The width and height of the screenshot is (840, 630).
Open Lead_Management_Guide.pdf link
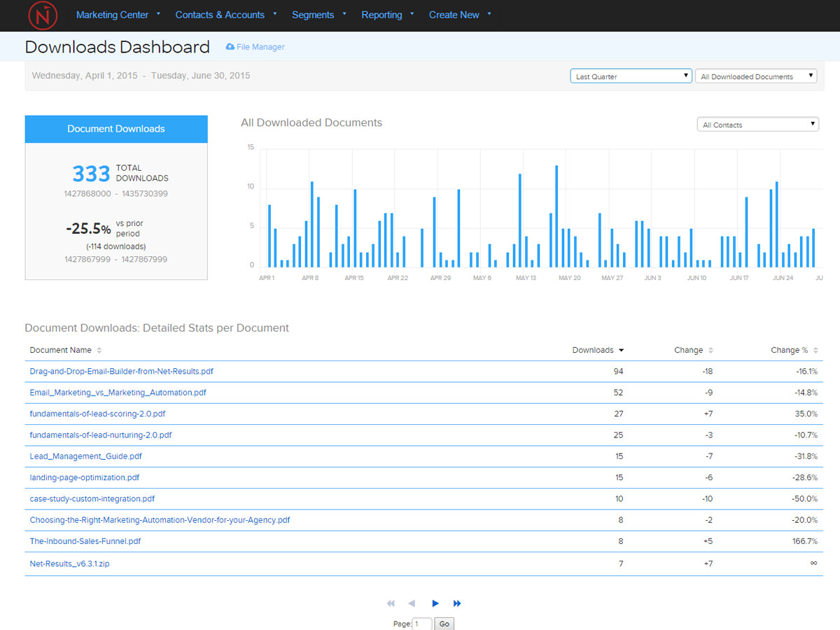pyautogui.click(x=85, y=456)
